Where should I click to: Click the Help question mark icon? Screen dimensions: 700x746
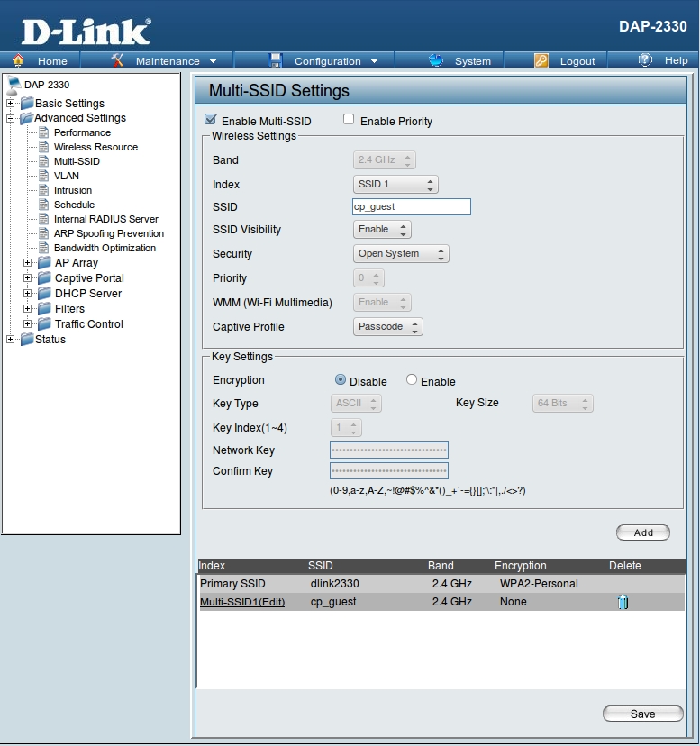coord(645,60)
